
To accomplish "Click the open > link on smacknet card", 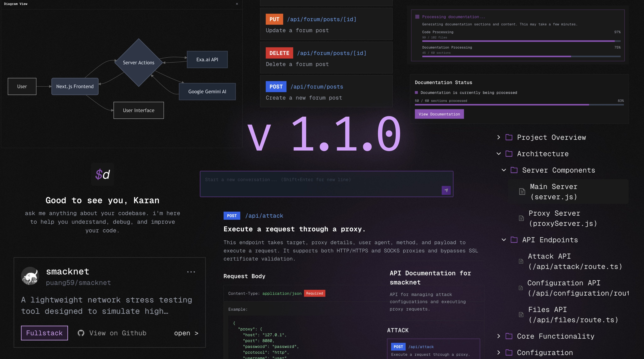I will [x=186, y=333].
